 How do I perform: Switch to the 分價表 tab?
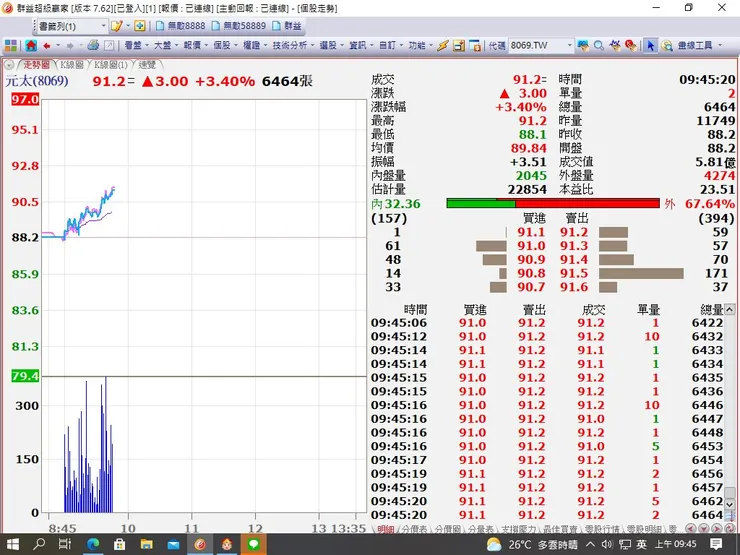point(414,530)
